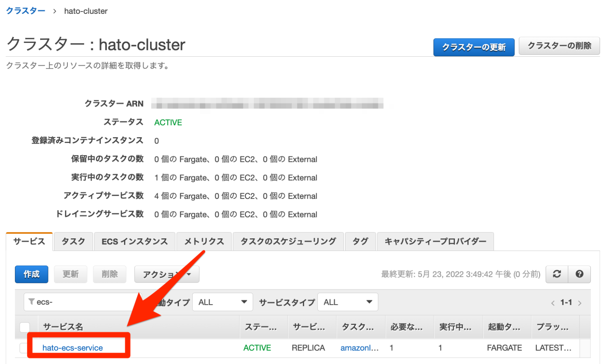This screenshot has width=605, height=364.
Task: Check the checkbox for hato-ecs-service row
Action: coord(24,348)
